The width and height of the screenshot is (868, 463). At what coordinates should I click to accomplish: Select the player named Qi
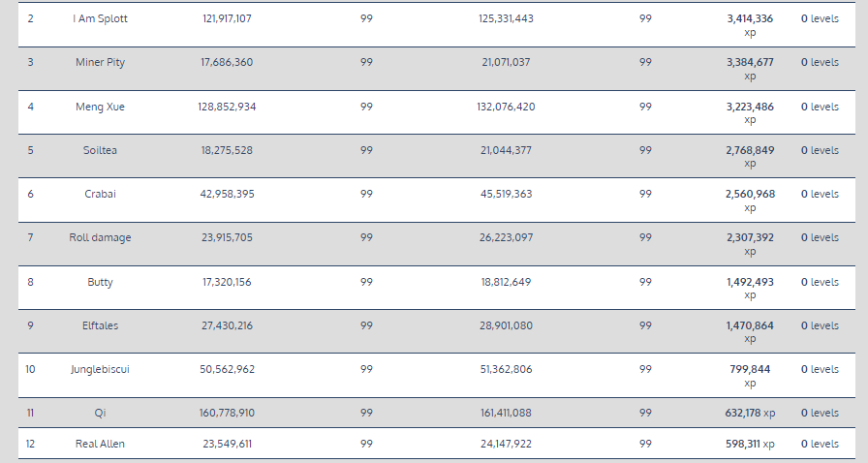(x=100, y=413)
